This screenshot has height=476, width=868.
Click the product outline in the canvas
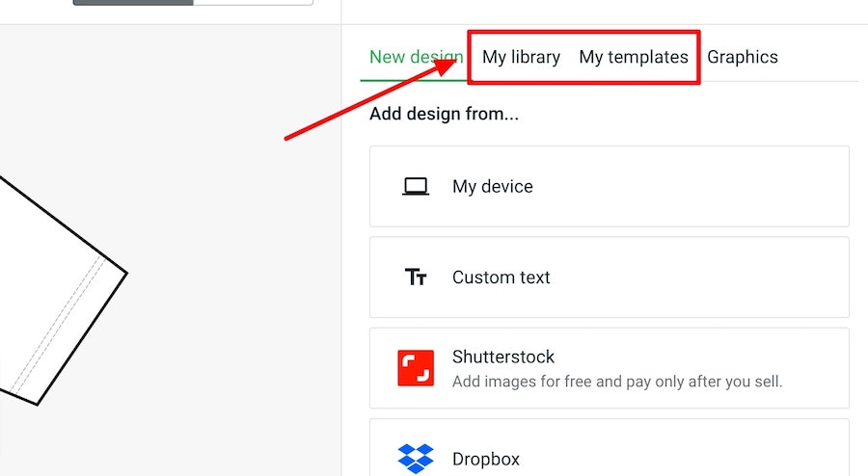[x=63, y=290]
